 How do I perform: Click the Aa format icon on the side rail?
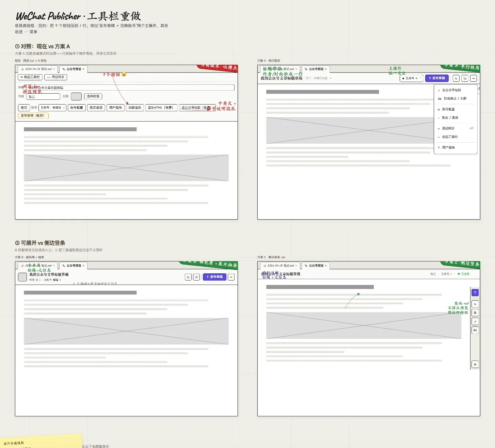coord(475,330)
